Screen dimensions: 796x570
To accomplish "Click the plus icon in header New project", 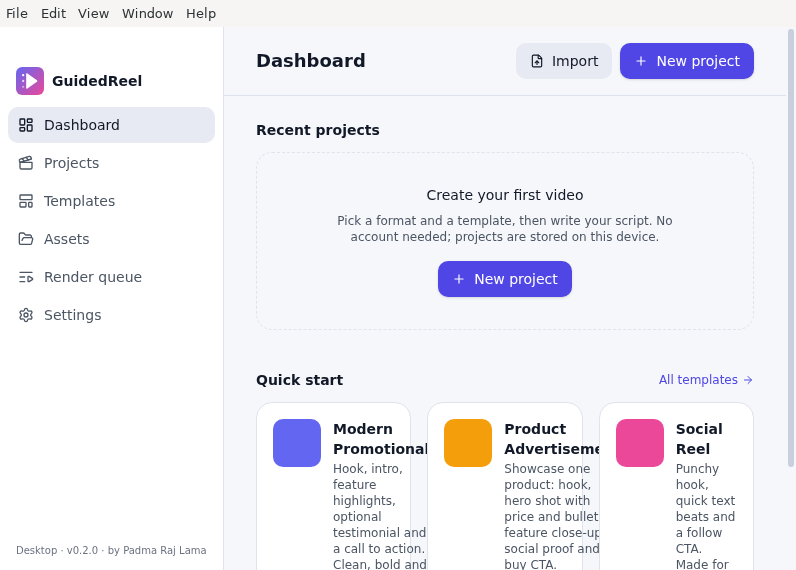I will (x=641, y=61).
